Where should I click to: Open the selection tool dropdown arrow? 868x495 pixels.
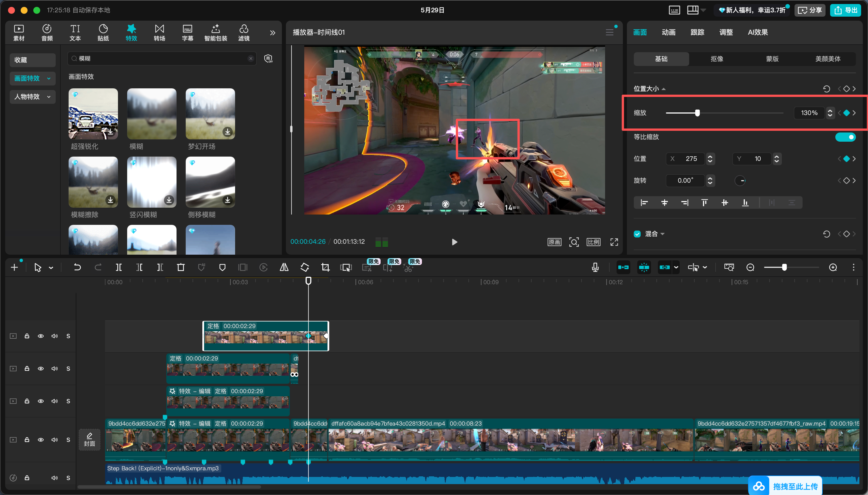pos(51,268)
